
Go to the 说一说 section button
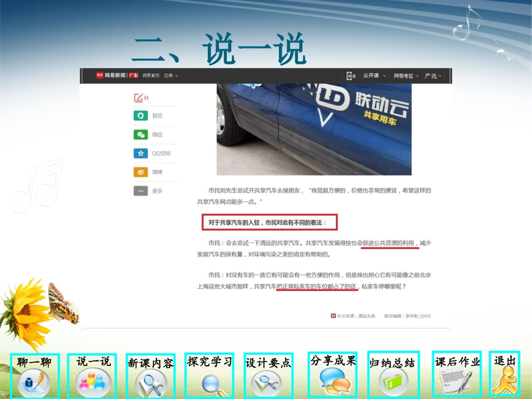click(92, 375)
